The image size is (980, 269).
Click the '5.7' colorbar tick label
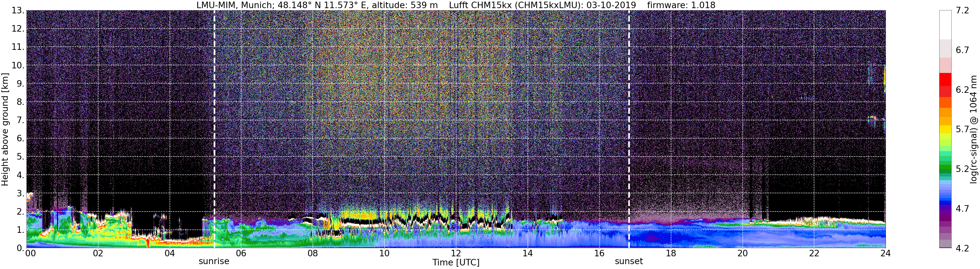[x=962, y=129]
